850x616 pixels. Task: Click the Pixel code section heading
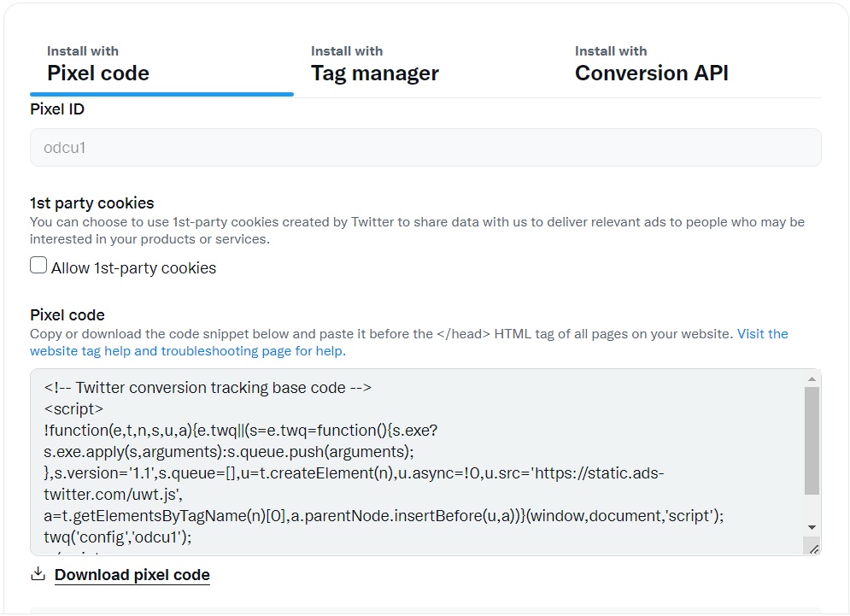pos(67,315)
